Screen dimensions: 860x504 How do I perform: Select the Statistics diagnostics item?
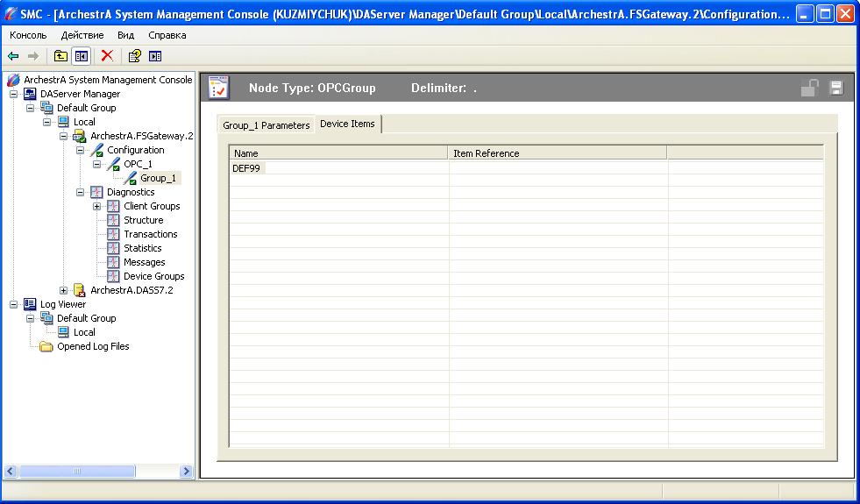142,248
